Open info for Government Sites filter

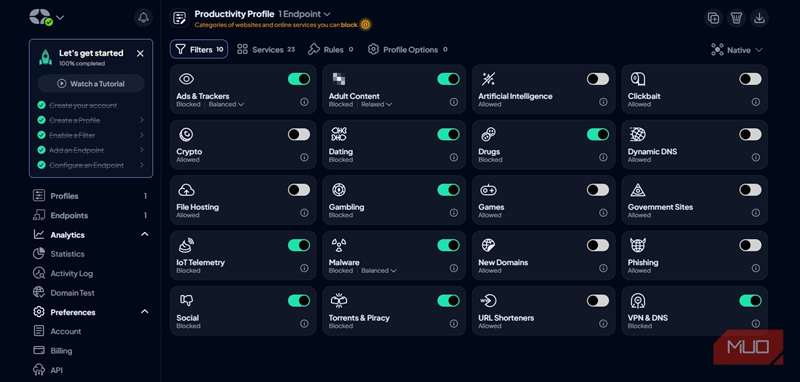756,213
